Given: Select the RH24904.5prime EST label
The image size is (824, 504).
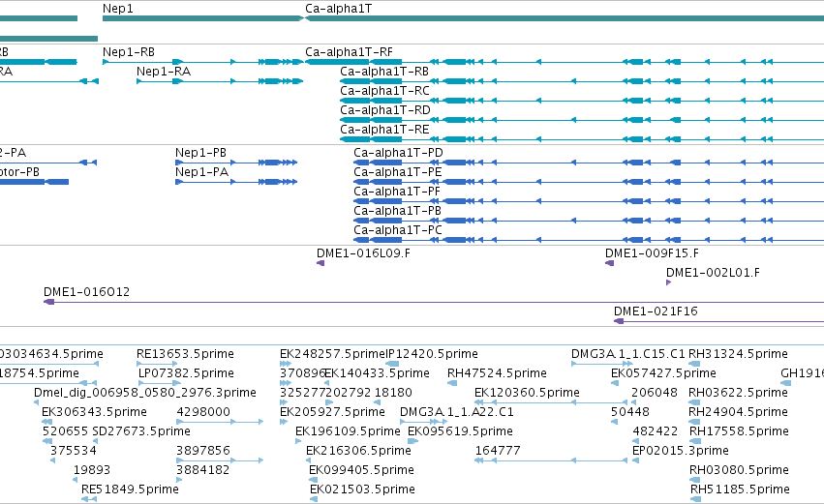Looking at the screenshot, I should 739,413.
